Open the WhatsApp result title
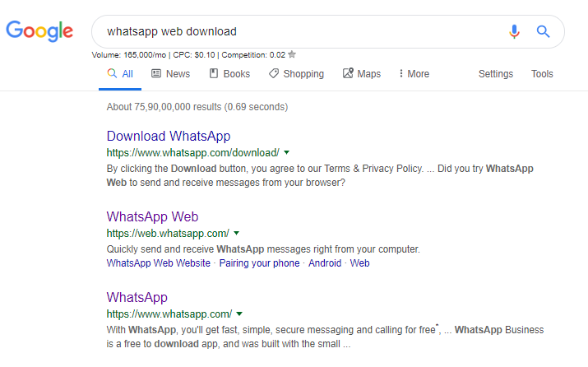The width and height of the screenshot is (588, 367). coord(137,297)
